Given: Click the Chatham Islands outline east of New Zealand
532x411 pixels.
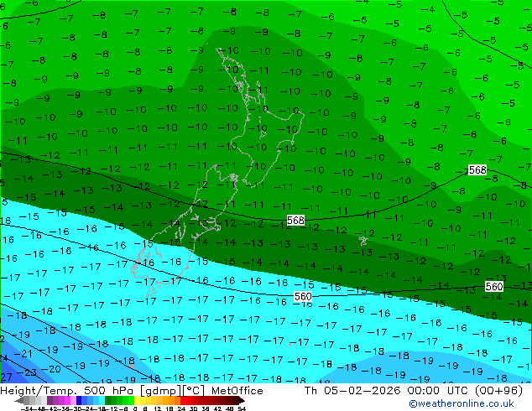Looking at the screenshot, I should tap(363, 241).
